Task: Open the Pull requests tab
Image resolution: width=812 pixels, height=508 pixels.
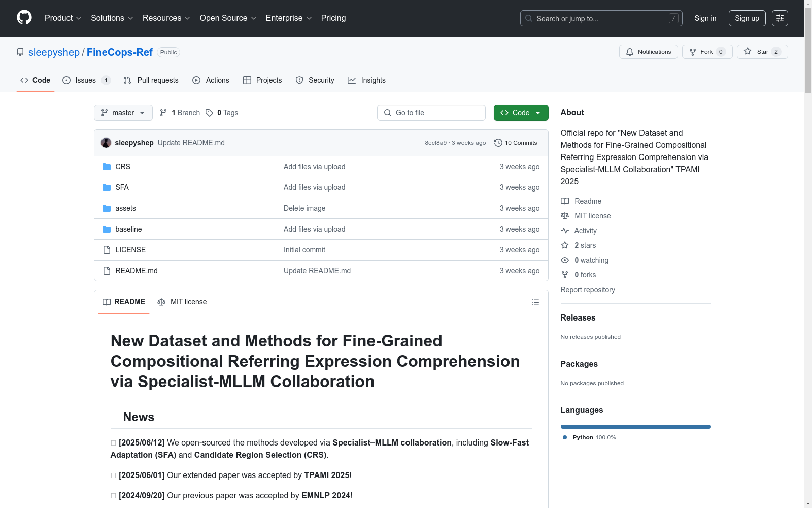Action: (151, 80)
